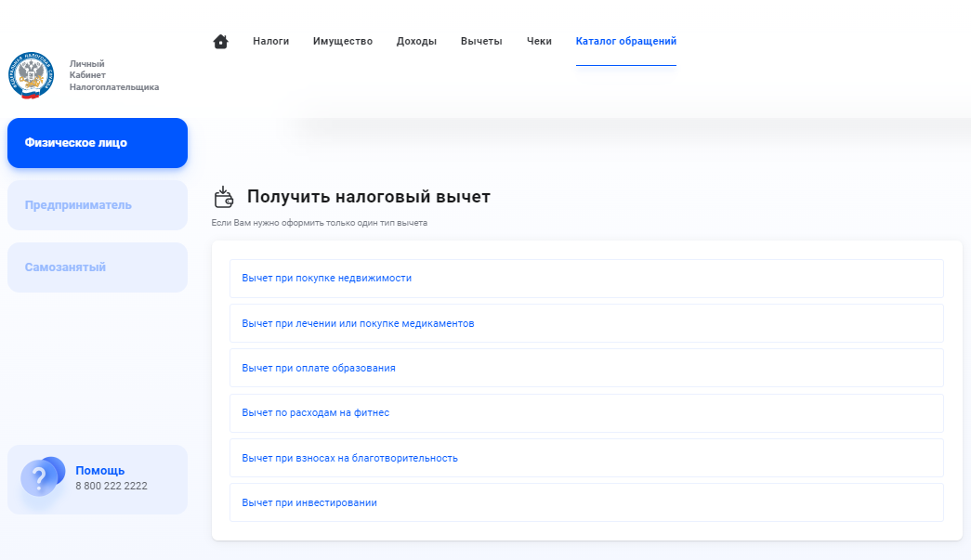The height and width of the screenshot is (560, 971).
Task: Select the Физическое лицо profile button
Action: (98, 143)
